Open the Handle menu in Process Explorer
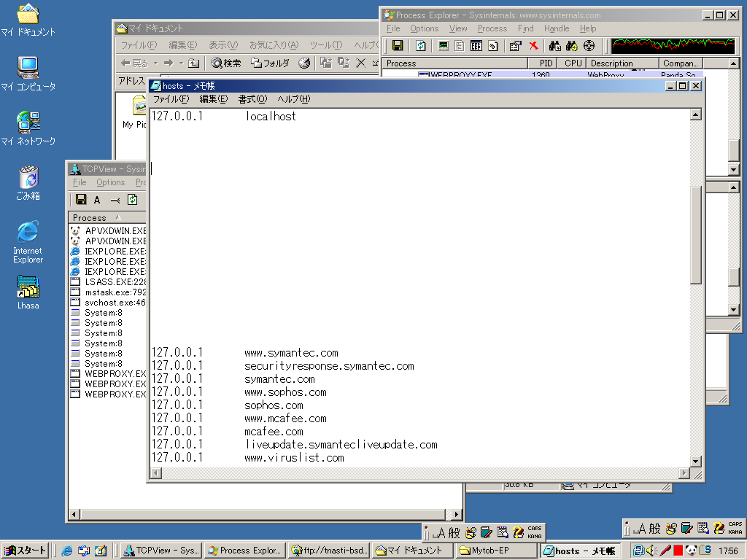The height and width of the screenshot is (560, 747). 557,28
